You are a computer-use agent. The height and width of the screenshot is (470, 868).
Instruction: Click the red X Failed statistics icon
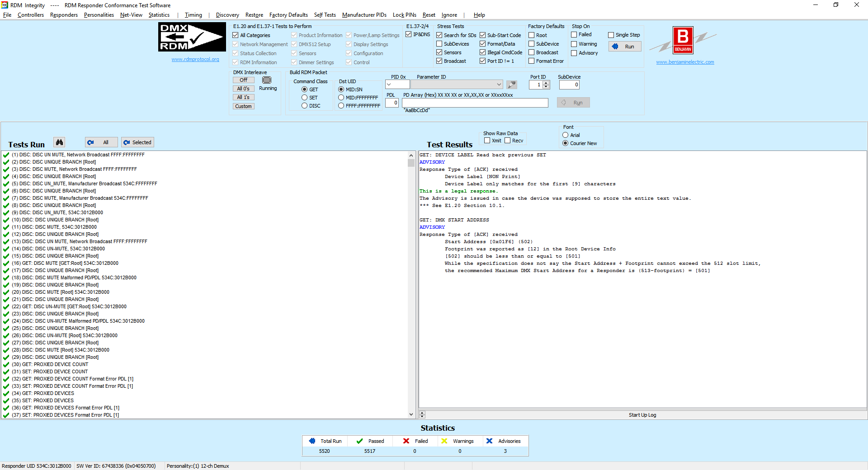click(x=406, y=441)
